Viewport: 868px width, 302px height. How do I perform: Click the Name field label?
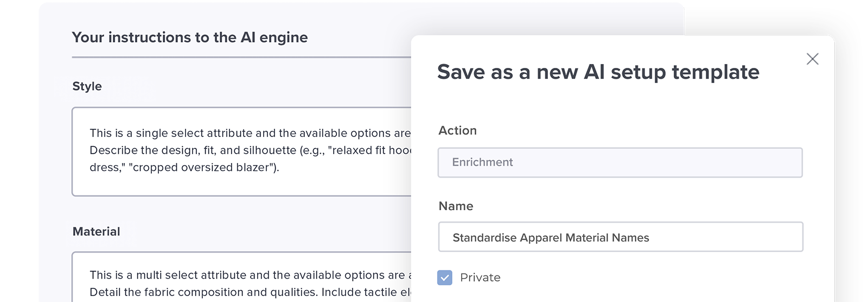pos(456,206)
